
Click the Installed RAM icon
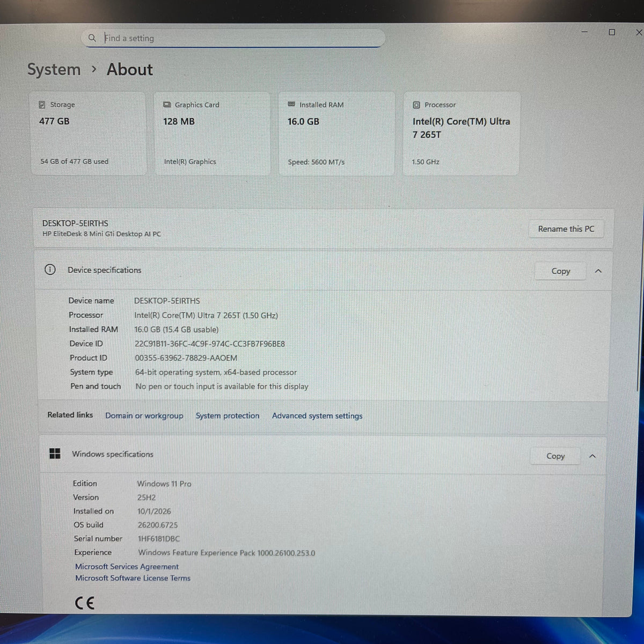point(291,104)
